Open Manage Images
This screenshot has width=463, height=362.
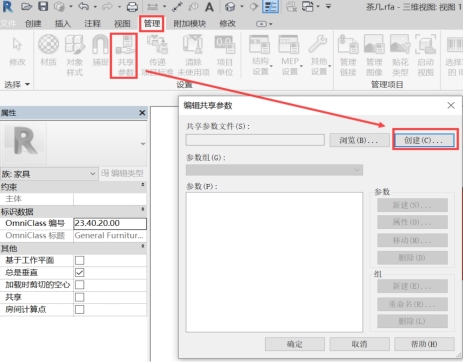click(374, 55)
